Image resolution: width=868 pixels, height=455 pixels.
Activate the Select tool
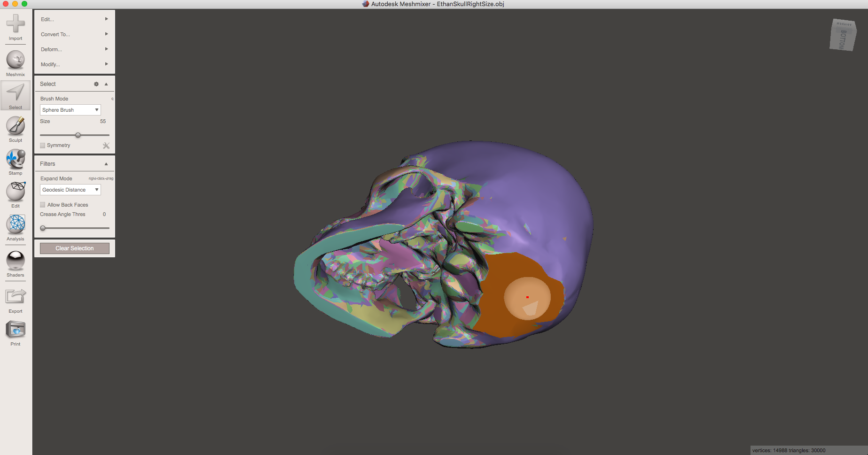point(16,96)
